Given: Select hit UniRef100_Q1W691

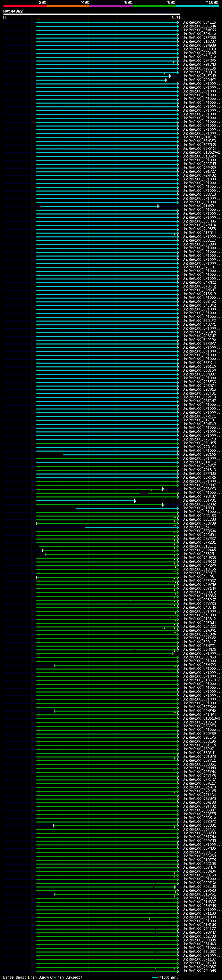Looking at the screenshot, I should tap(199, 206).
